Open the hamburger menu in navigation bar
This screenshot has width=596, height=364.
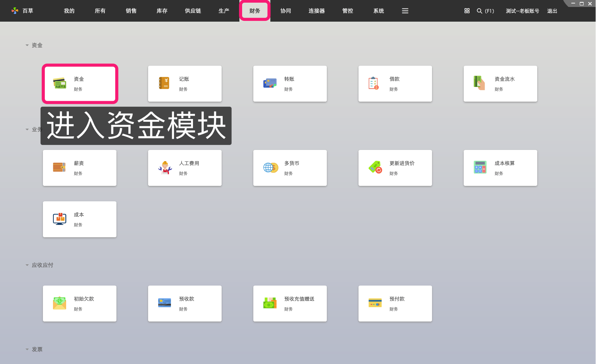(405, 11)
